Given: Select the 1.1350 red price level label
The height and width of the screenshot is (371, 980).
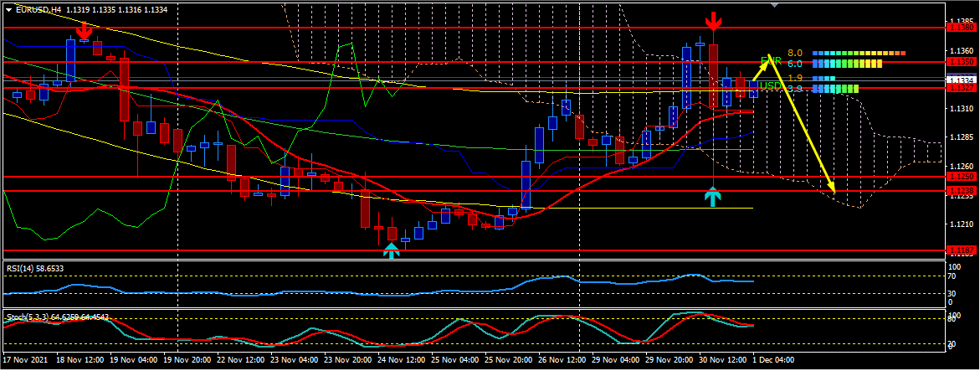Looking at the screenshot, I should point(961,62).
